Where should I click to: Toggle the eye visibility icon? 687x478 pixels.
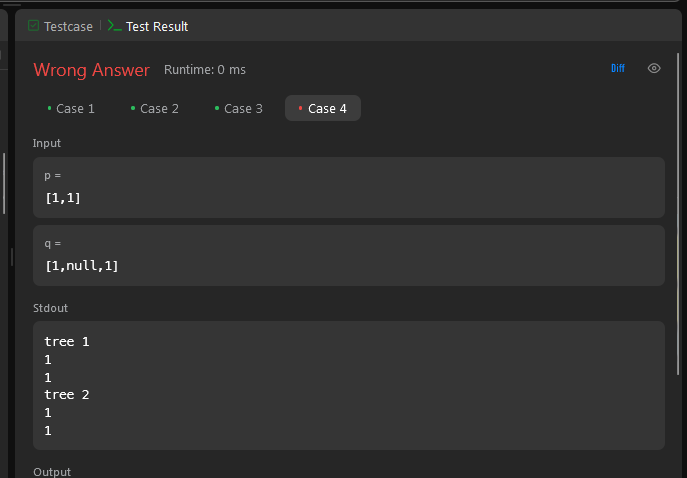click(x=654, y=68)
